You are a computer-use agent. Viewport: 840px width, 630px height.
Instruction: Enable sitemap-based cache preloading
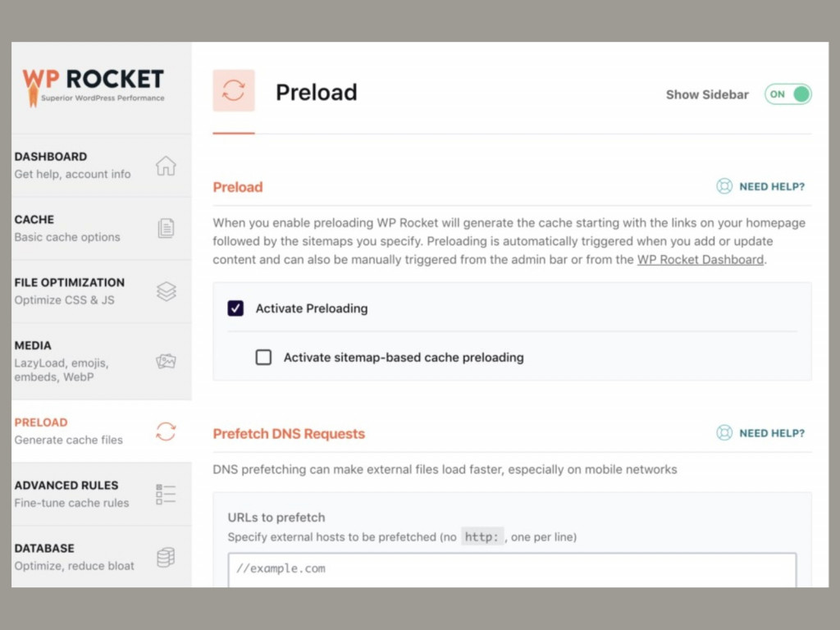click(263, 357)
